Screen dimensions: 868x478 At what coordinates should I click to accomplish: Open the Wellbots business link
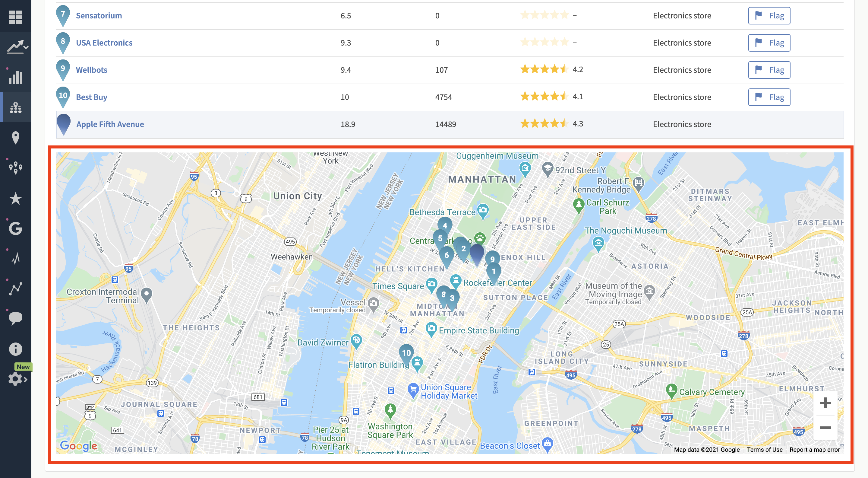tap(92, 70)
